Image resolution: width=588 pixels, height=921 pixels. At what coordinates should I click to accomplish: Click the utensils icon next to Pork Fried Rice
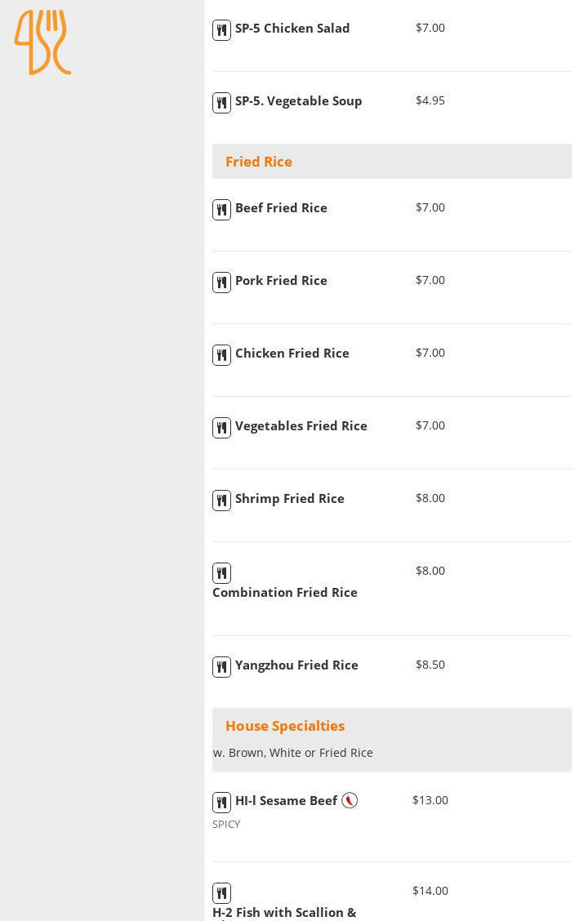click(221, 283)
